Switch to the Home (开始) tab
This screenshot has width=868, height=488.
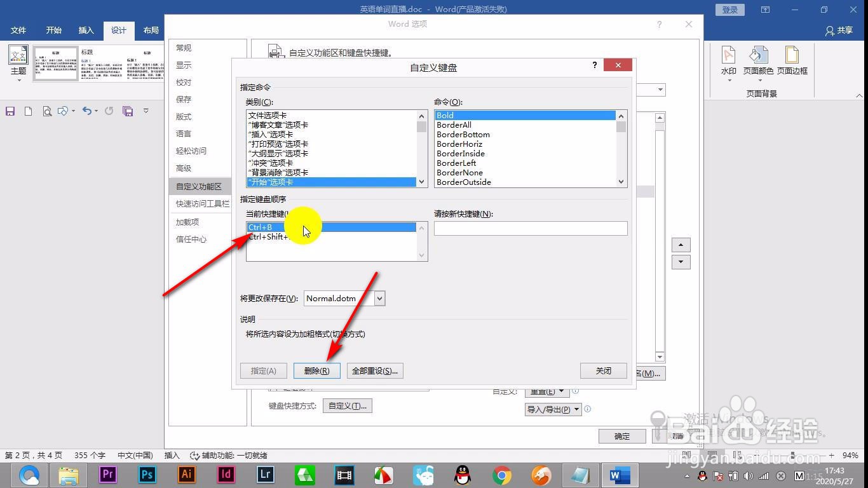(53, 30)
